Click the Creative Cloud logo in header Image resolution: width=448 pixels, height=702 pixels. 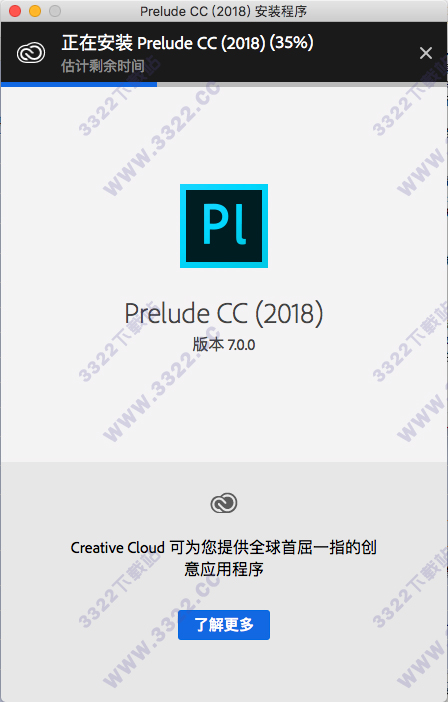click(31, 53)
